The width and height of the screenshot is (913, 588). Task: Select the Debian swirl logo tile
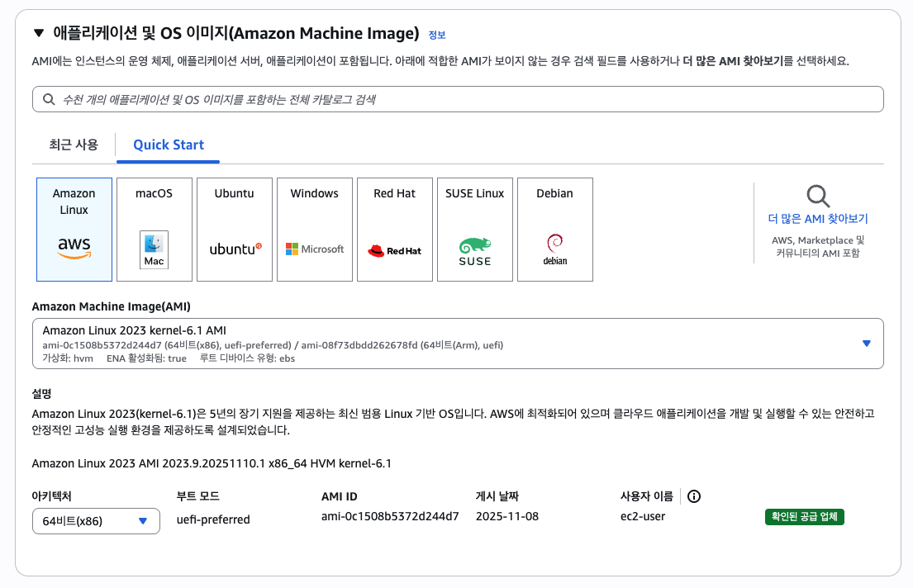tap(555, 230)
